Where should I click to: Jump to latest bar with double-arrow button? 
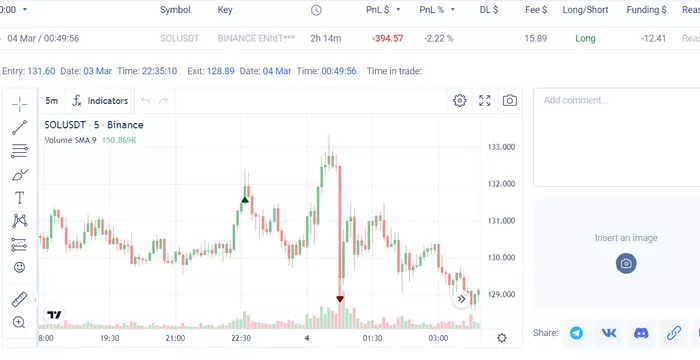(462, 299)
